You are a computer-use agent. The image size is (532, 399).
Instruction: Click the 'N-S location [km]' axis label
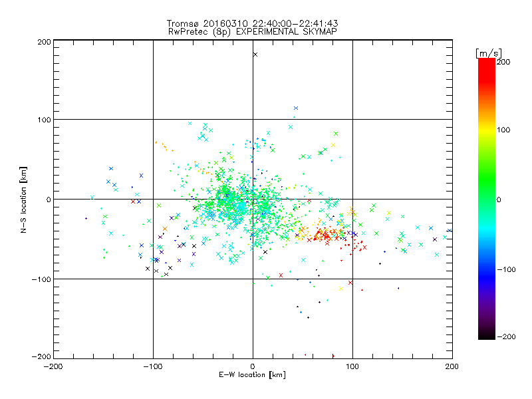[x=23, y=200]
